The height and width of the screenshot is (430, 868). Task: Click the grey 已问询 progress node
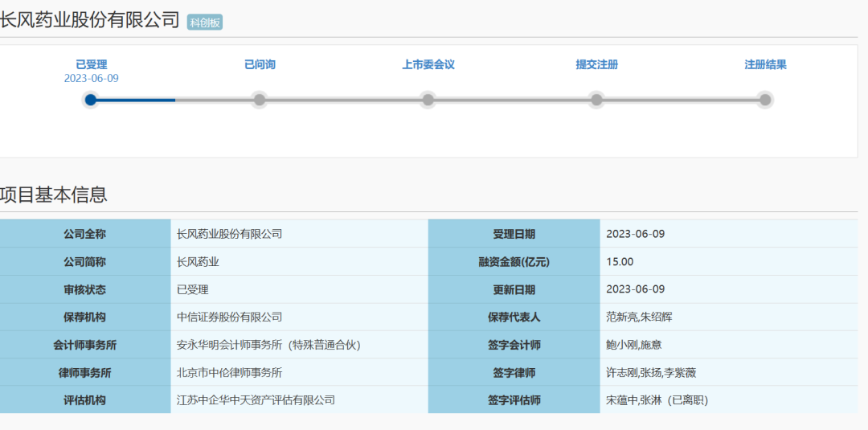click(x=259, y=100)
